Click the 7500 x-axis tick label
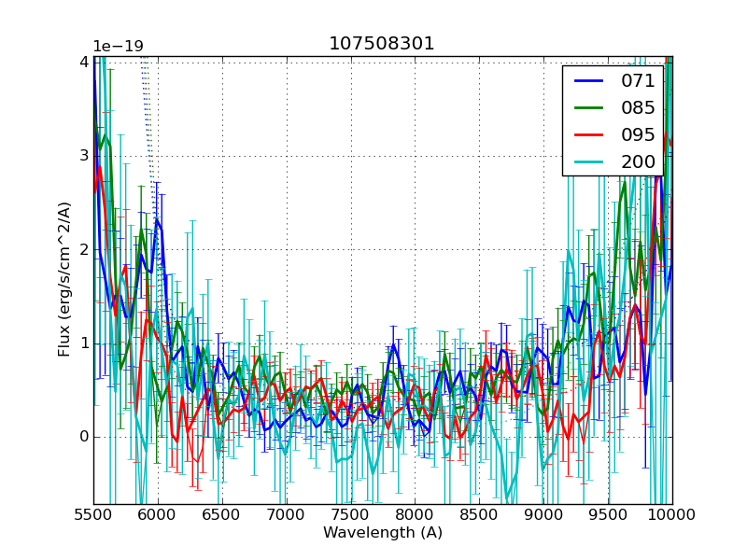 tap(351, 515)
